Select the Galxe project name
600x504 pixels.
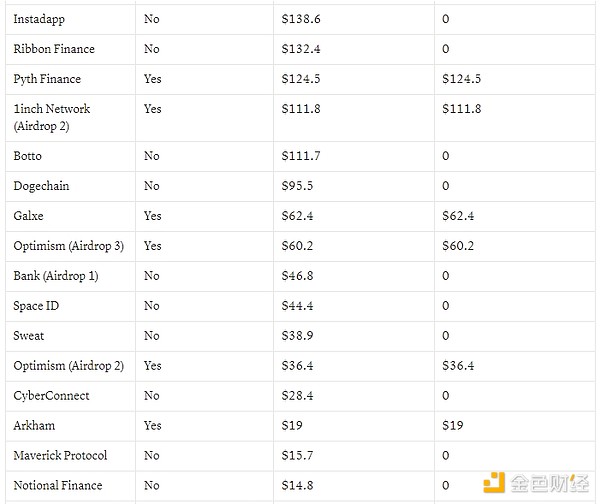pyautogui.click(x=29, y=216)
